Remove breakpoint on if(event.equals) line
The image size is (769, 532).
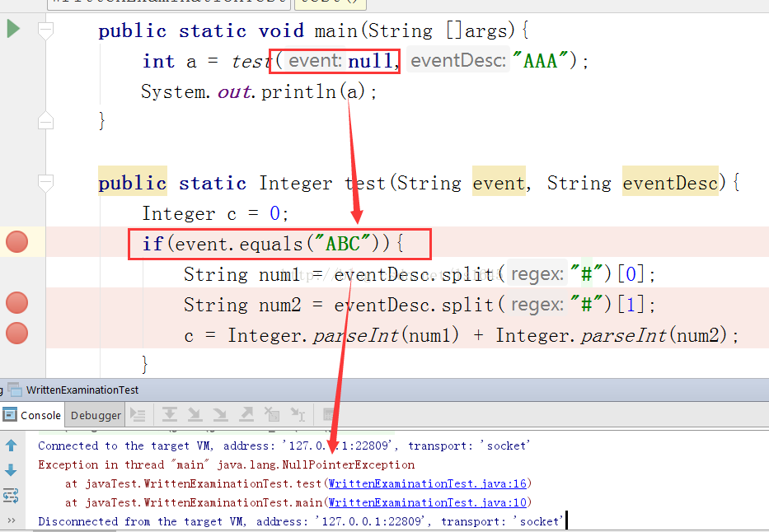(16, 242)
